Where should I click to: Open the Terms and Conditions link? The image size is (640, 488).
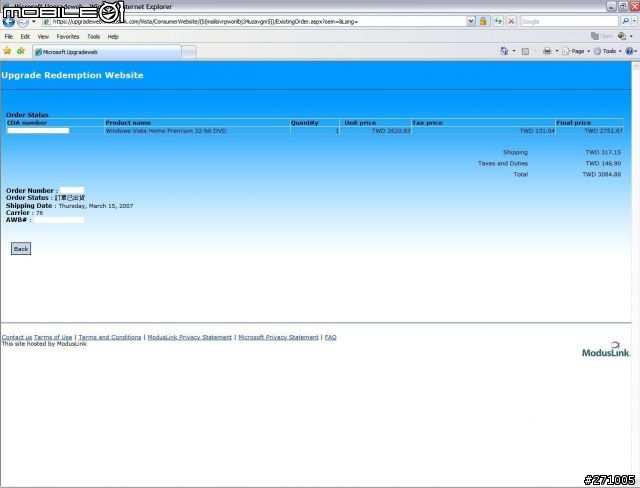pos(110,337)
